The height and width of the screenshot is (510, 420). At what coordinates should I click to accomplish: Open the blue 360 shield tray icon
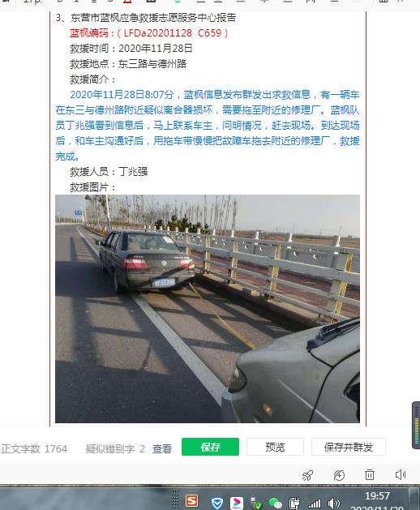(x=216, y=504)
